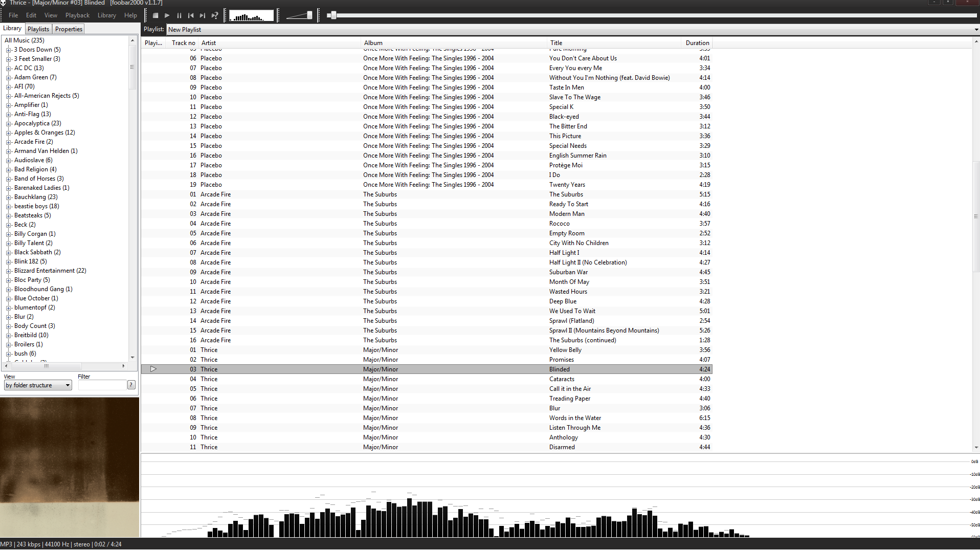Select Audioslave (6) in library tree
The width and height of the screenshot is (980, 551).
(33, 160)
